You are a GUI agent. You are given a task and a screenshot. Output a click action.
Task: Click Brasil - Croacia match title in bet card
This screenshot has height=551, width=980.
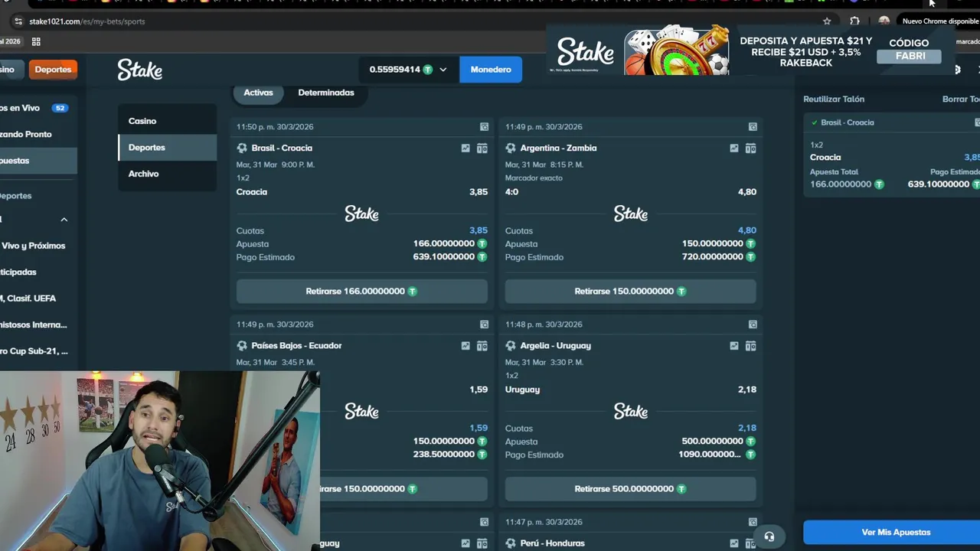(282, 148)
